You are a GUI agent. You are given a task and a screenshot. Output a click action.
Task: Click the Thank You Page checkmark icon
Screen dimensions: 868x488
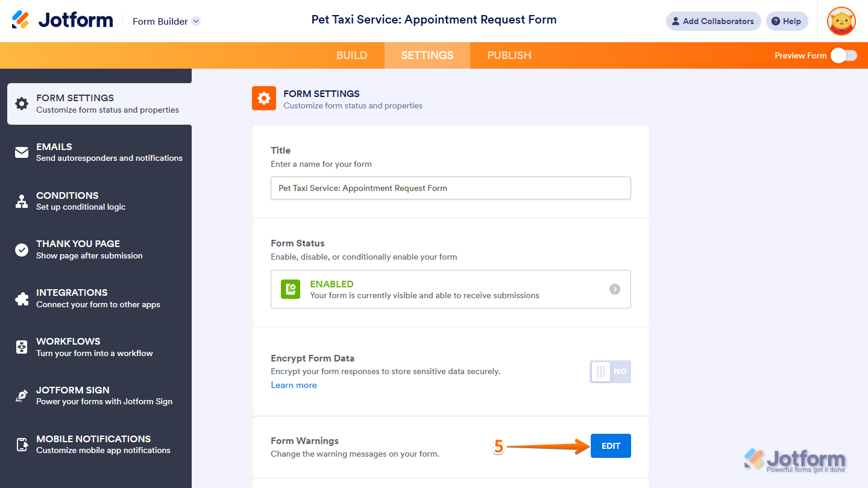click(22, 249)
